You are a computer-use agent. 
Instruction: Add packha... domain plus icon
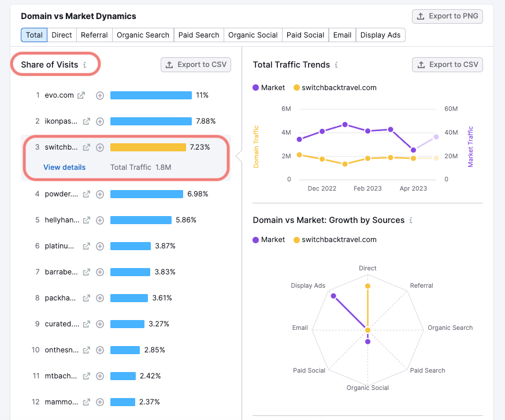click(x=100, y=298)
